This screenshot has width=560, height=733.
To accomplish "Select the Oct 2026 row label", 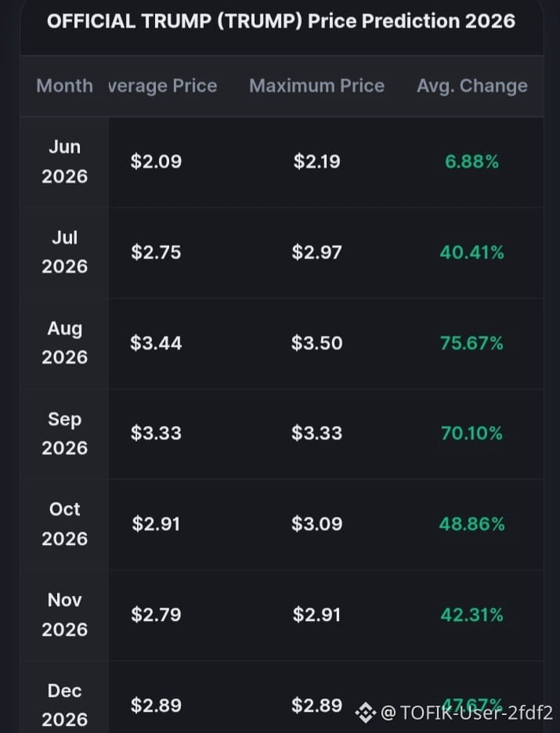I will pyautogui.click(x=64, y=524).
